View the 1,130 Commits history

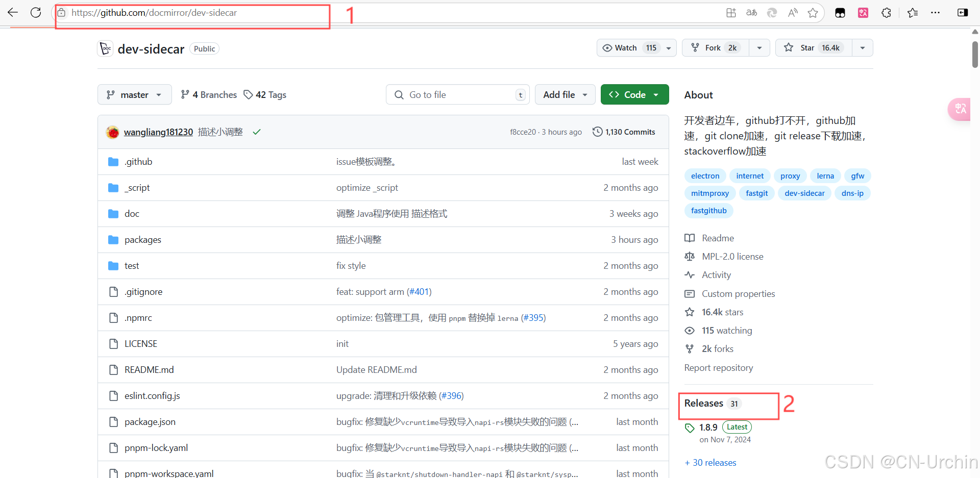pyautogui.click(x=624, y=132)
